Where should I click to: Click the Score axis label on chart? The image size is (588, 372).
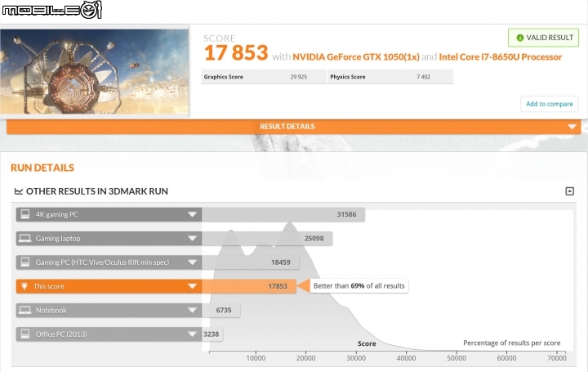(x=367, y=343)
